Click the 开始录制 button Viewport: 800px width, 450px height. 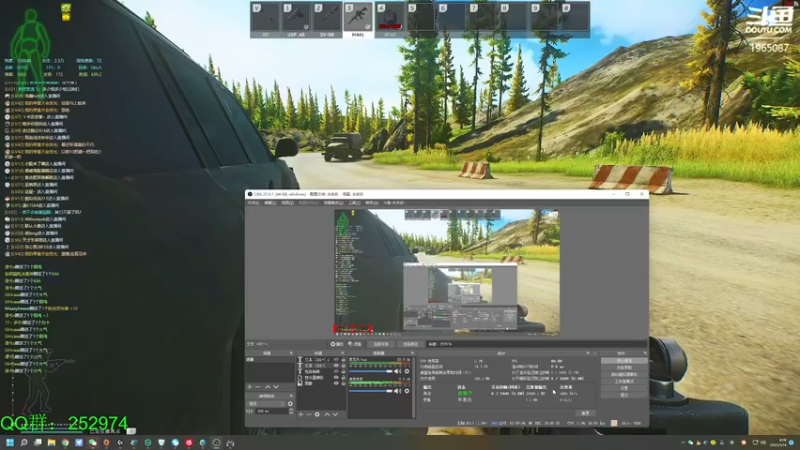pyautogui.click(x=624, y=367)
